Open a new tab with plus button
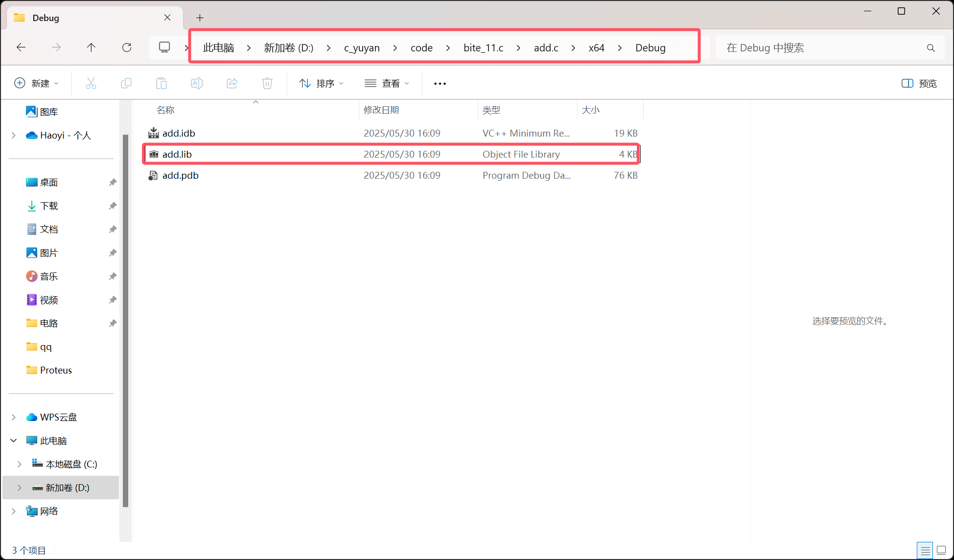The image size is (954, 560). click(x=200, y=18)
